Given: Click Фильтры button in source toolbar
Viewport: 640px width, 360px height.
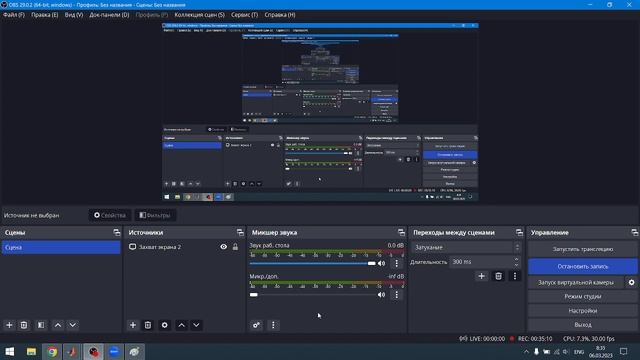Looking at the screenshot, I should pyautogui.click(x=155, y=215).
